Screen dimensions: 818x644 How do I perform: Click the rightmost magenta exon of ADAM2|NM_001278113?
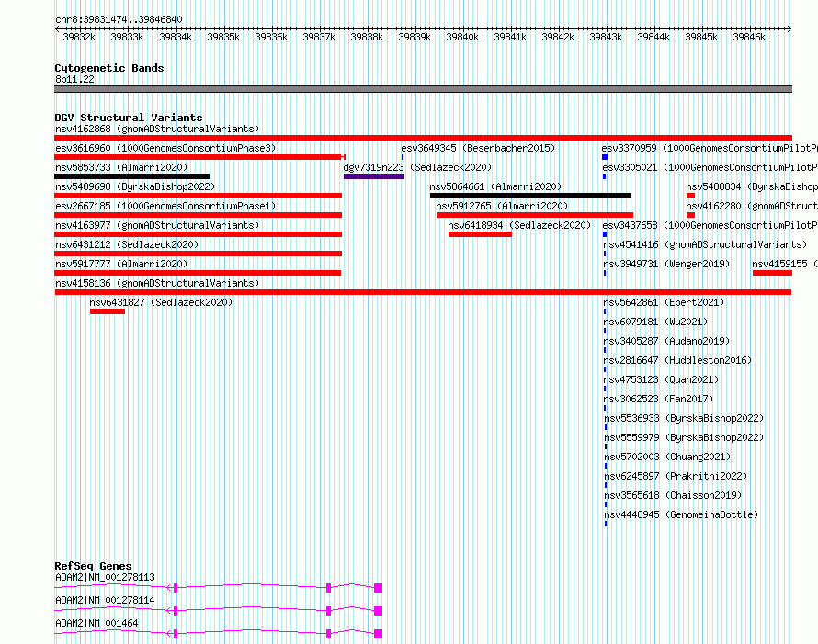click(x=379, y=588)
